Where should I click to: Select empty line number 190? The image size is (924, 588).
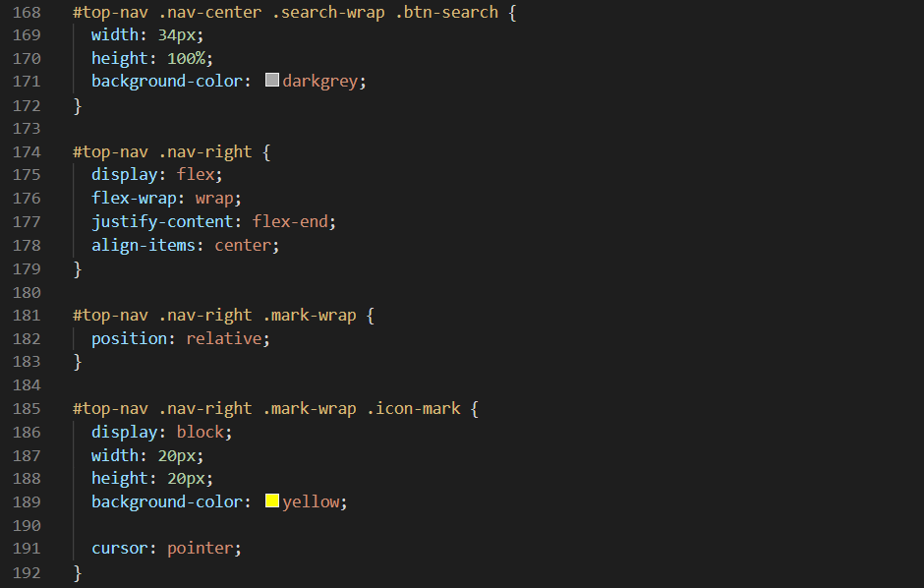pyautogui.click(x=28, y=525)
